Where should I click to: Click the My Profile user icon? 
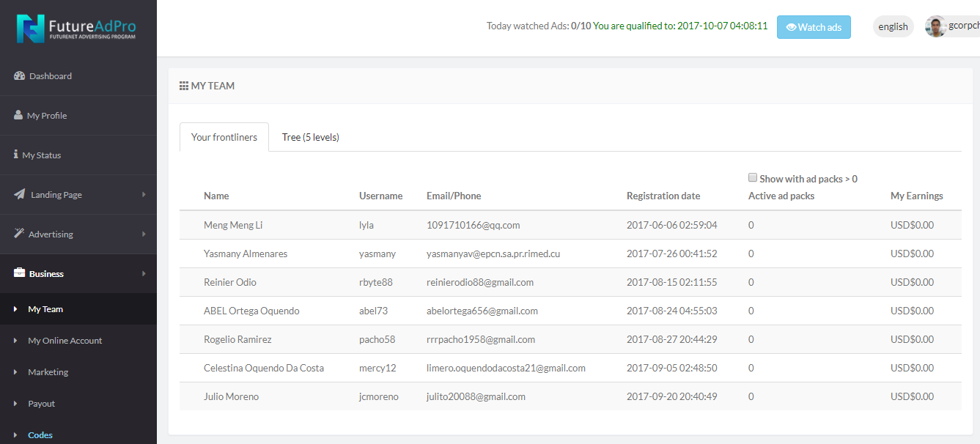(x=18, y=115)
